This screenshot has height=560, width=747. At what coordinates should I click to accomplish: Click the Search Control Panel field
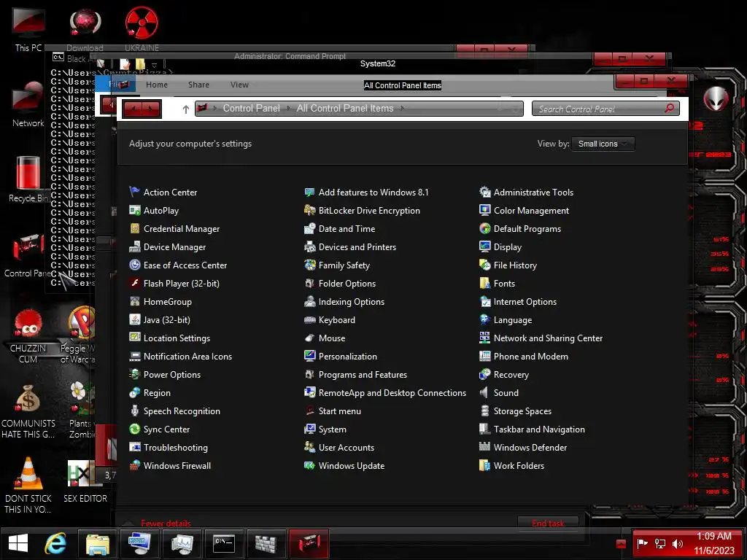pos(605,109)
